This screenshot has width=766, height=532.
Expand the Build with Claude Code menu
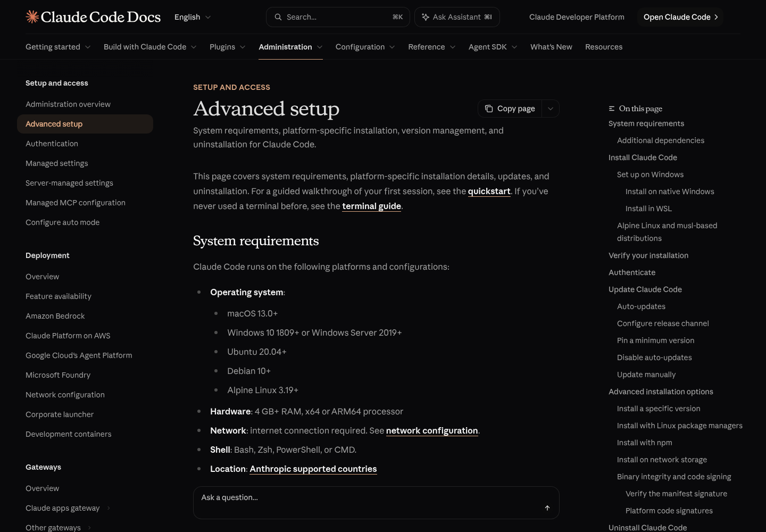click(x=150, y=47)
